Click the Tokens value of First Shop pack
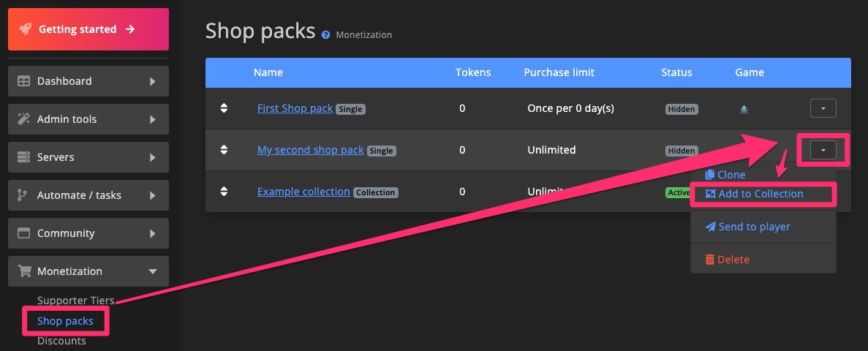Viewport: 868px width, 351px height. point(462,108)
